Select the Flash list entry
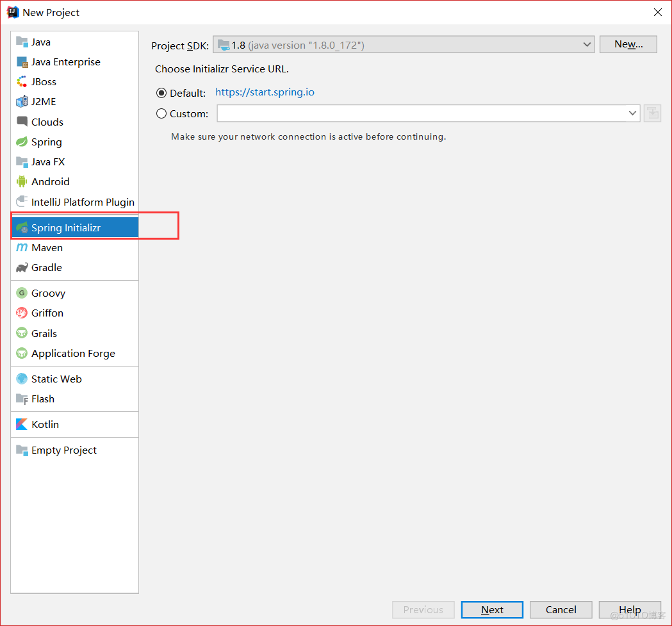 [74, 399]
